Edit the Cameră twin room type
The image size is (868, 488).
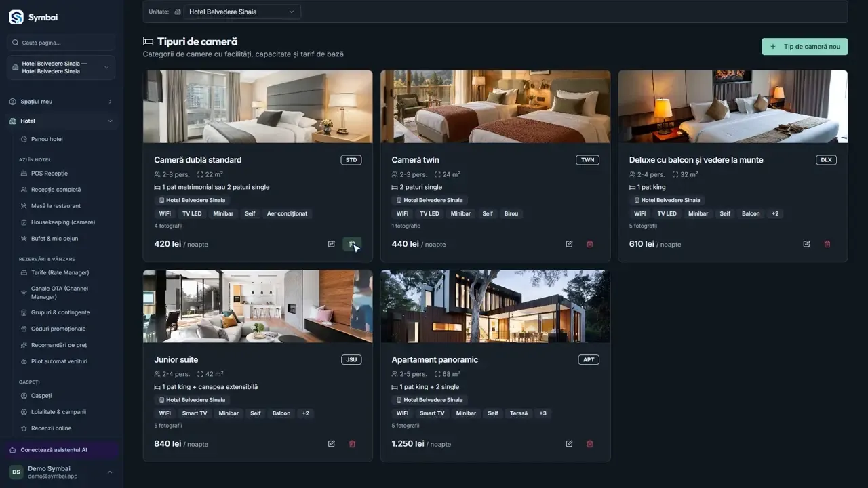coord(569,244)
